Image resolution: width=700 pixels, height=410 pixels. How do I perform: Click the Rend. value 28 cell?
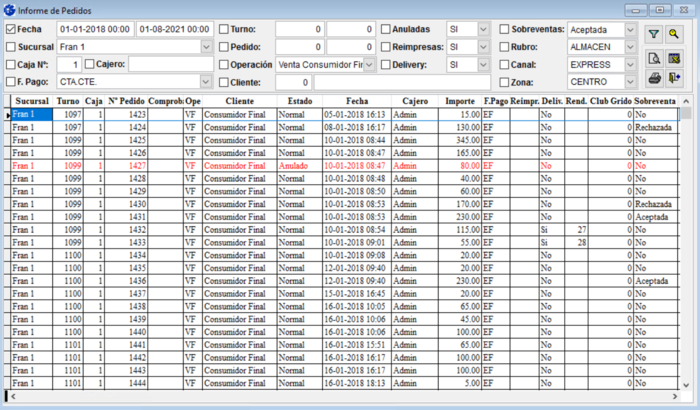(x=576, y=243)
